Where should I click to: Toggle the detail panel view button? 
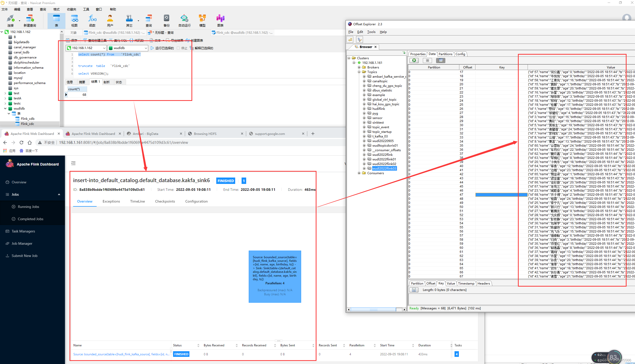(x=440, y=61)
